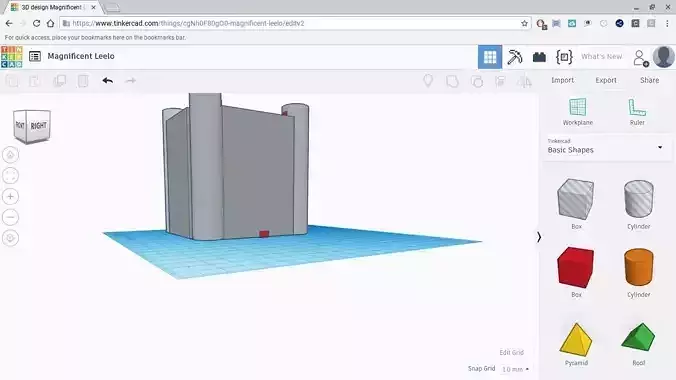The height and width of the screenshot is (380, 676).
Task: Switch to the Bricks view icon
Action: click(539, 57)
